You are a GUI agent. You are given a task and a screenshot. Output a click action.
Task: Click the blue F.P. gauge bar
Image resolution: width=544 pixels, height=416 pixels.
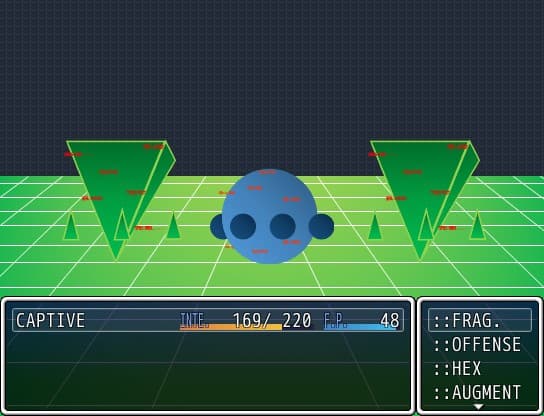359,327
